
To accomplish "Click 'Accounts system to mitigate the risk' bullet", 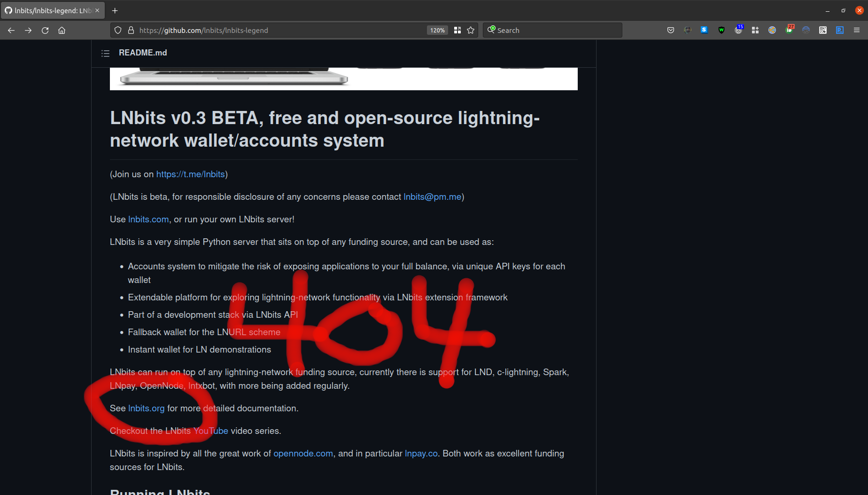I will click(346, 273).
